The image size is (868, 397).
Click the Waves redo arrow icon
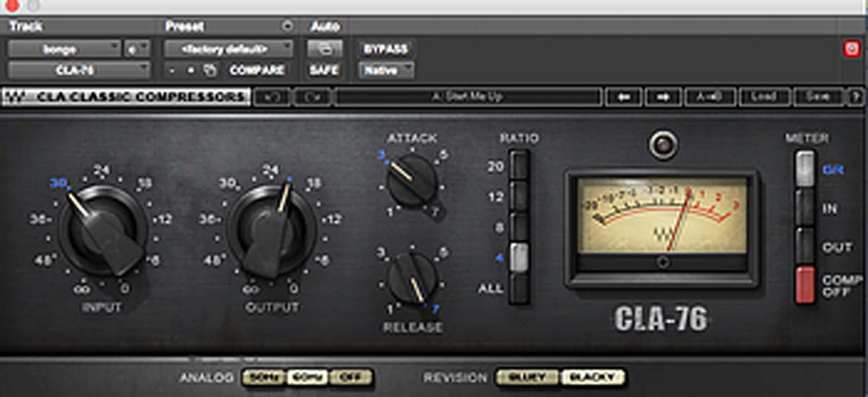(312, 97)
